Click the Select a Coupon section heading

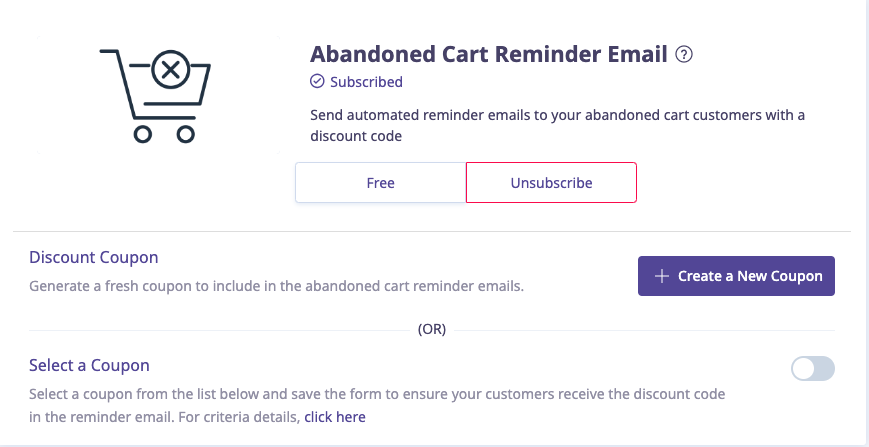click(90, 365)
